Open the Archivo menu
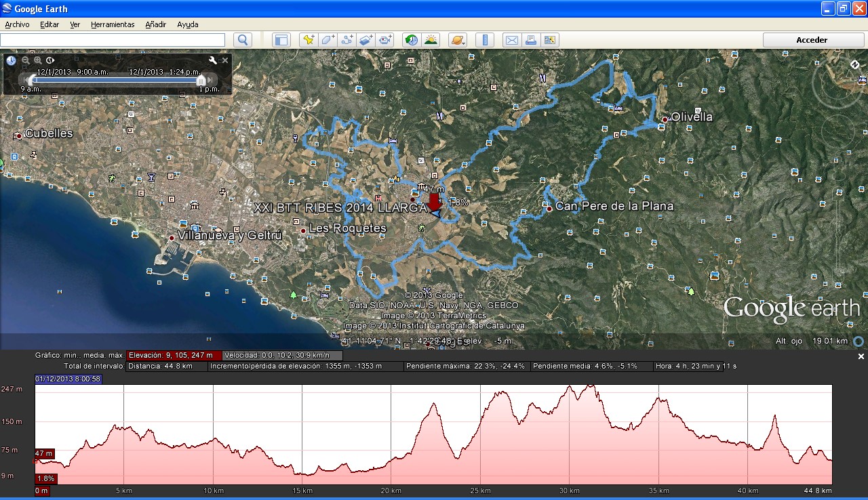Image resolution: width=868 pixels, height=500 pixels. pyautogui.click(x=17, y=24)
